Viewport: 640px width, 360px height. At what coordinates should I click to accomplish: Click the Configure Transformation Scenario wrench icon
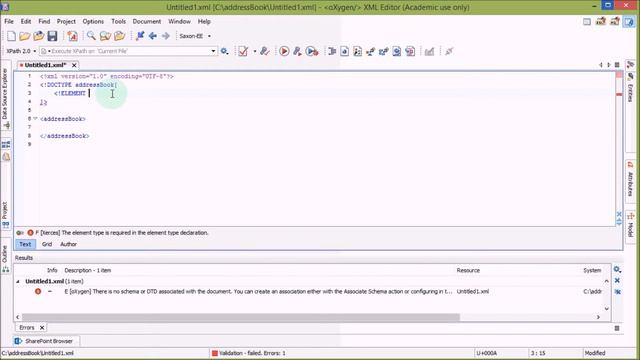point(297,51)
